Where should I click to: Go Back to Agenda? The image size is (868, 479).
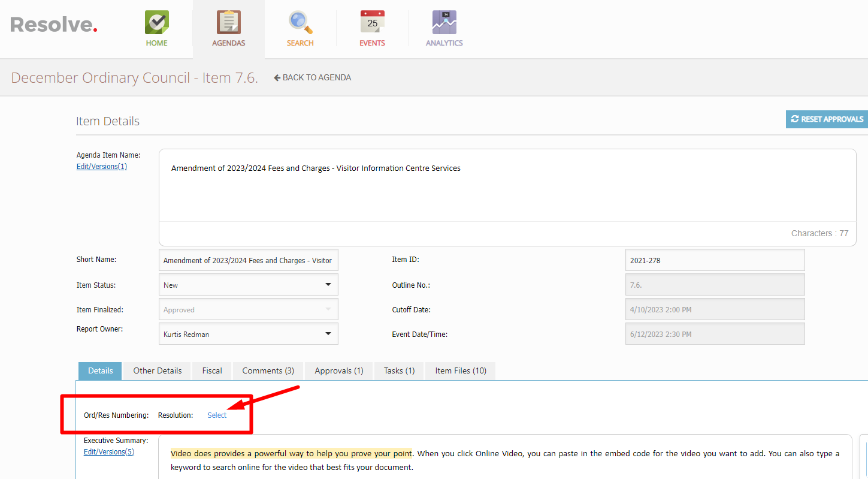point(313,77)
